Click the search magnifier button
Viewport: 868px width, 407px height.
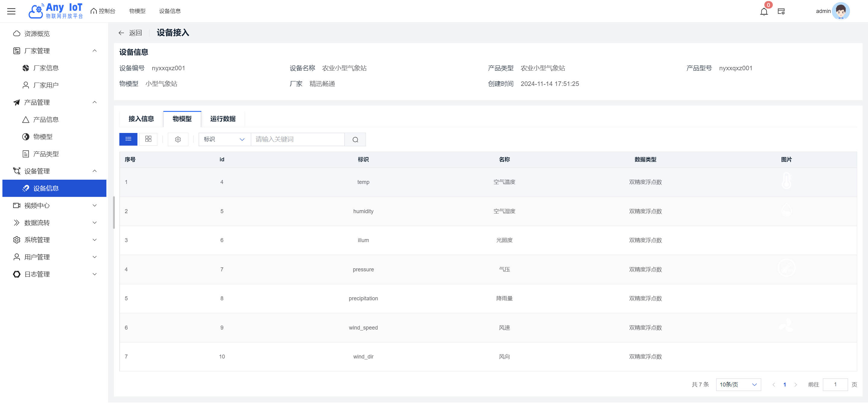[x=355, y=140]
